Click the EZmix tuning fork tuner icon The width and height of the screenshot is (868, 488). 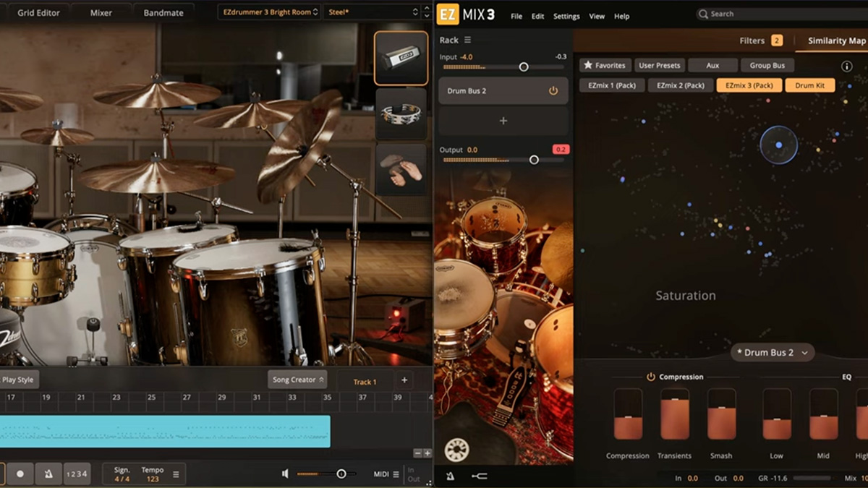[479, 476]
